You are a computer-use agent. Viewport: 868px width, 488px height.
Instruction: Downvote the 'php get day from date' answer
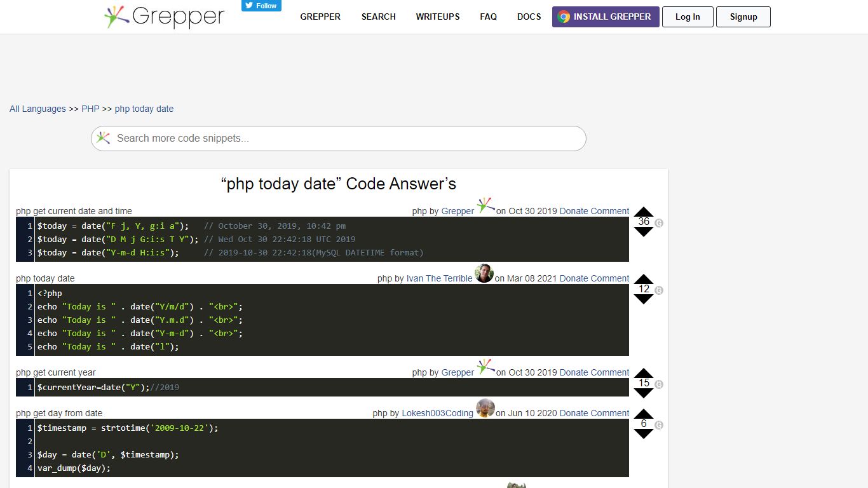point(644,433)
